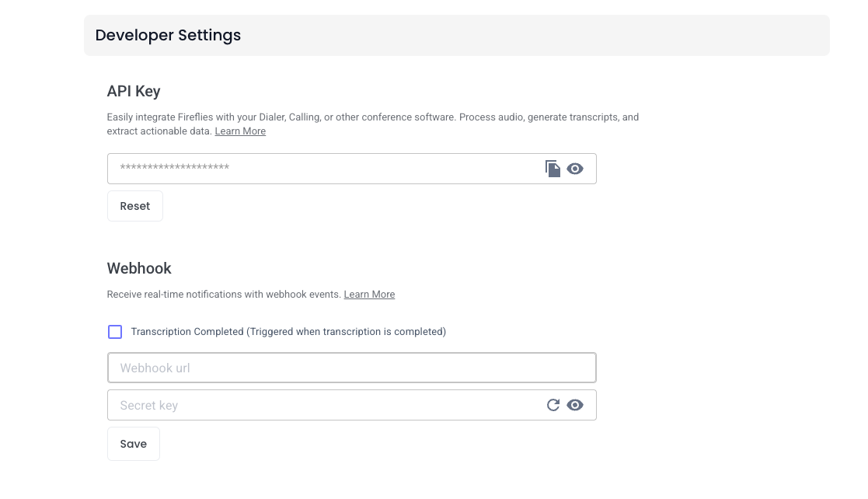Click the Developer Settings page title
This screenshot has height=499, width=868.
tap(169, 35)
